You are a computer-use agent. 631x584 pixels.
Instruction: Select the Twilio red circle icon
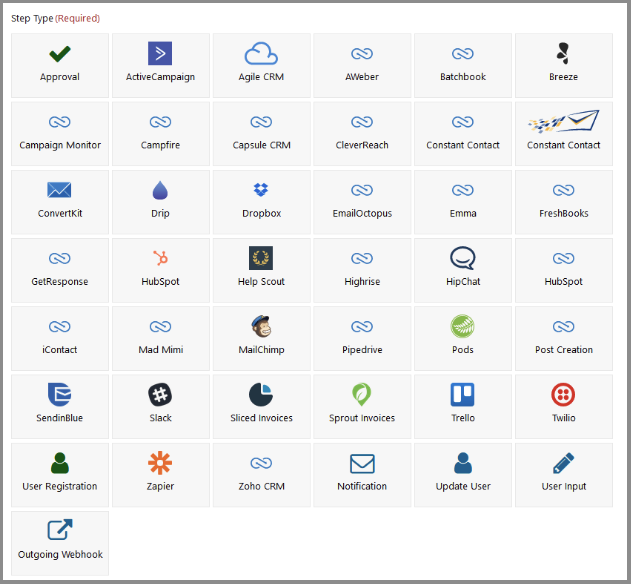(563, 394)
